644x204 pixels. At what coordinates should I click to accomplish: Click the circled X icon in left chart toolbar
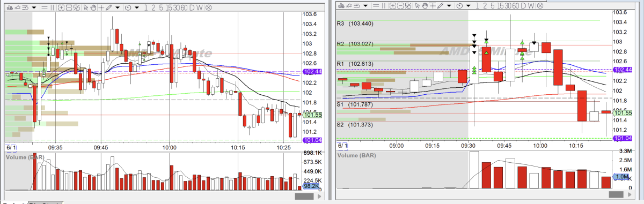(x=208, y=7)
